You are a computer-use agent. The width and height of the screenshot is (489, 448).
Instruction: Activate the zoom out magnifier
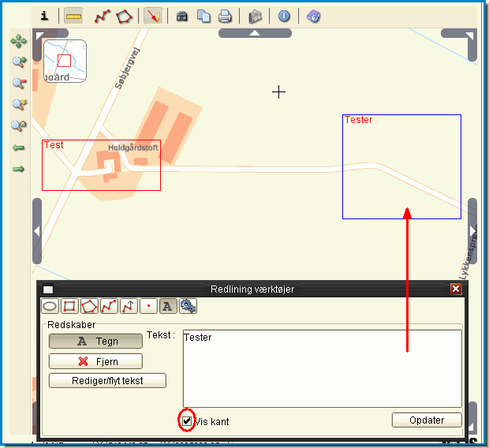pos(18,84)
